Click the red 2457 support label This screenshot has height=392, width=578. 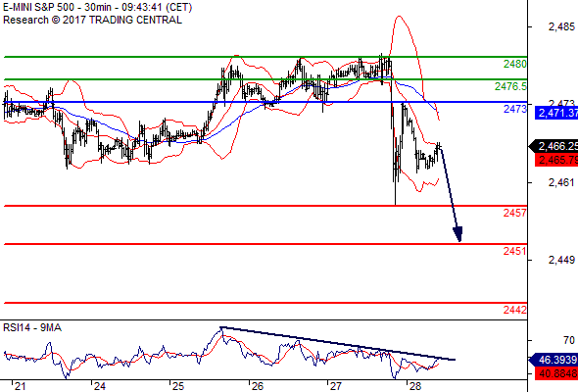(515, 213)
